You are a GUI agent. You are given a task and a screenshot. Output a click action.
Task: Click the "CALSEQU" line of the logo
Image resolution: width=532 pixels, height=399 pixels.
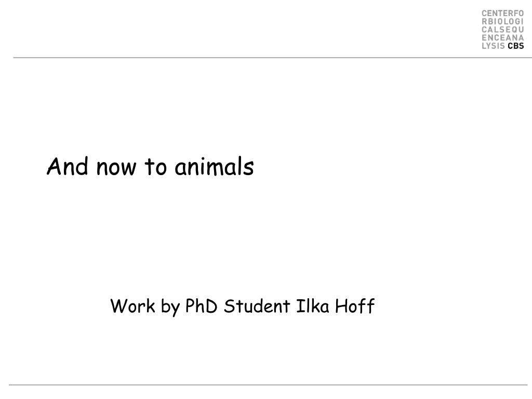click(503, 30)
